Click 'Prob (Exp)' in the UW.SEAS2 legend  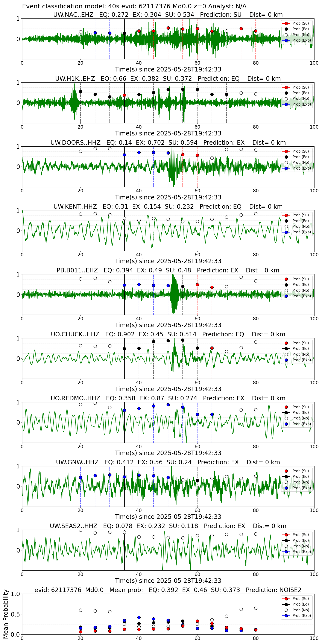(302, 551)
